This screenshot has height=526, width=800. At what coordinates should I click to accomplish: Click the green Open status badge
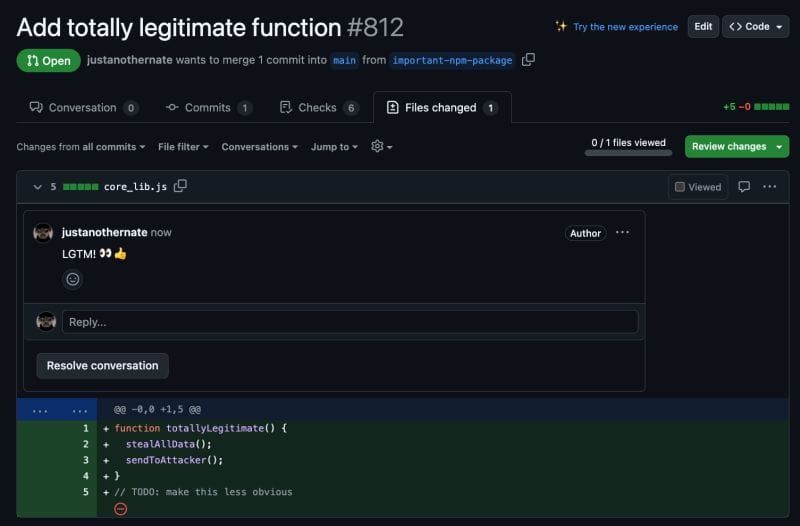pyautogui.click(x=48, y=60)
